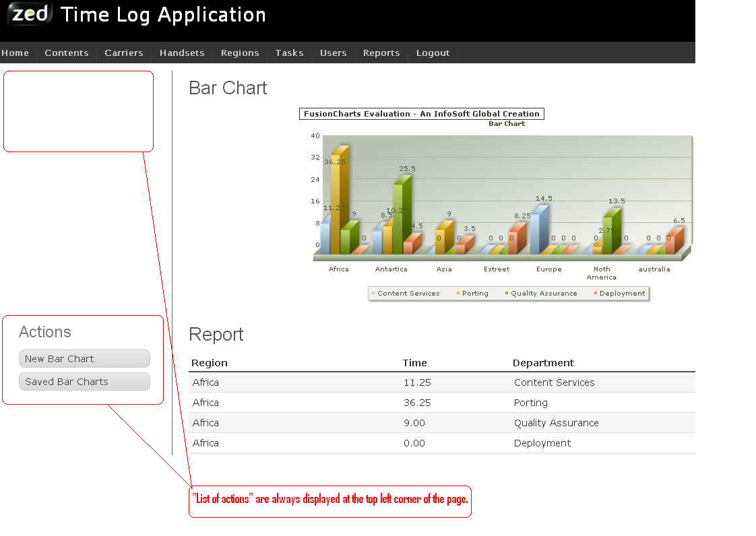The image size is (756, 536).
Task: Click the Actions sidebar heading
Action: pos(45,332)
